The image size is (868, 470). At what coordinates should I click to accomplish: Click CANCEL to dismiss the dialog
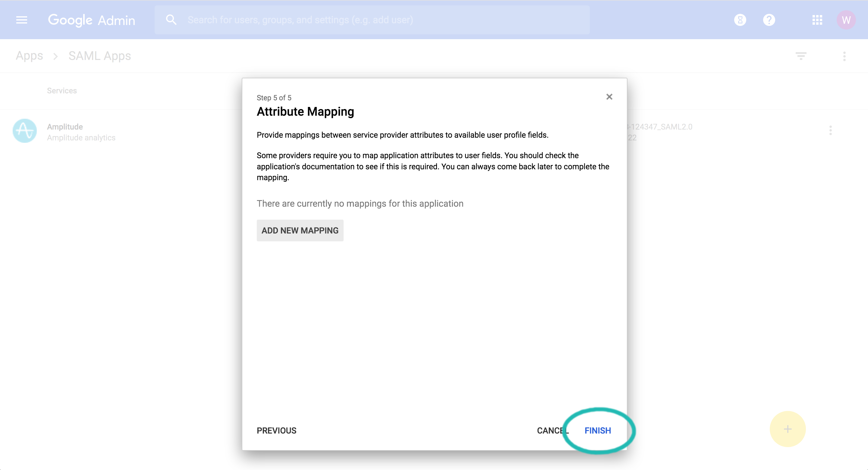click(550, 430)
